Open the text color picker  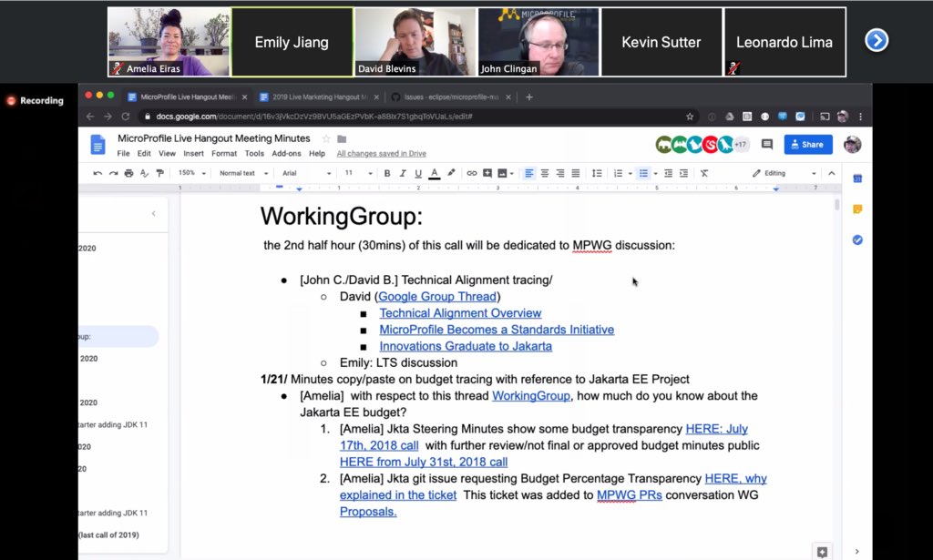[435, 173]
